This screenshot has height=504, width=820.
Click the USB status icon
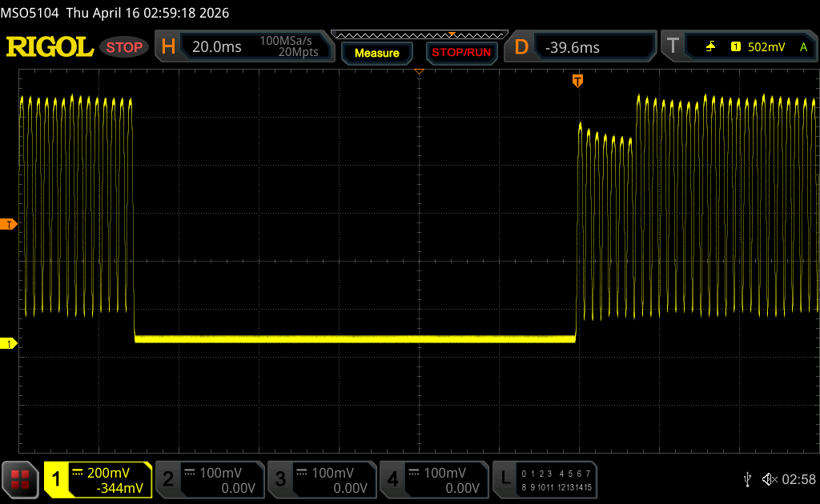[747, 478]
